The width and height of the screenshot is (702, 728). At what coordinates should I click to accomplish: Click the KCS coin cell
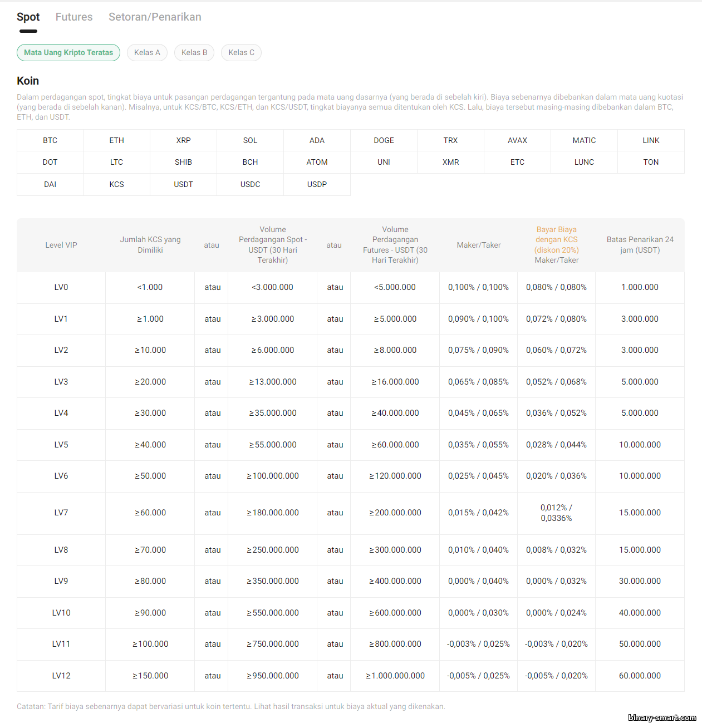(x=117, y=184)
